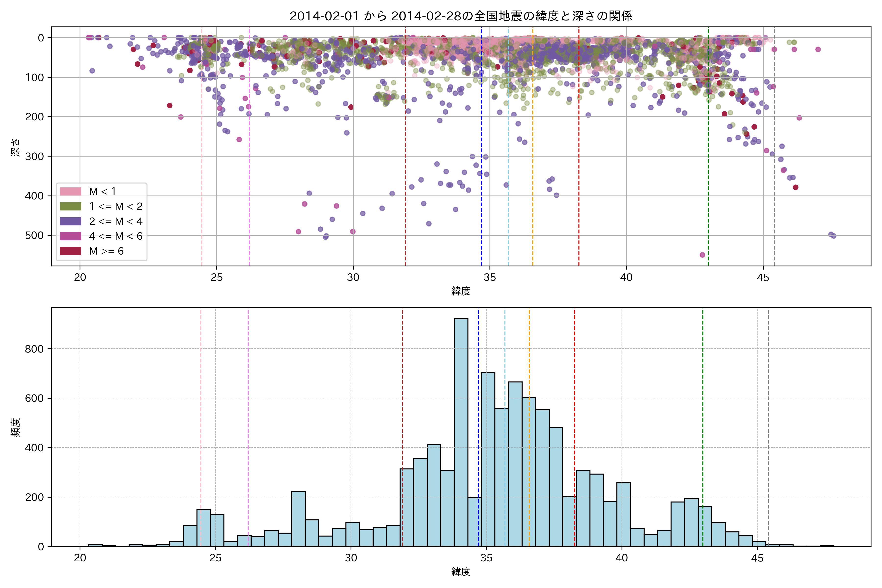Click the pink M < 1 legend swatch
Image resolution: width=882 pixels, height=588 pixels.
tap(71, 191)
